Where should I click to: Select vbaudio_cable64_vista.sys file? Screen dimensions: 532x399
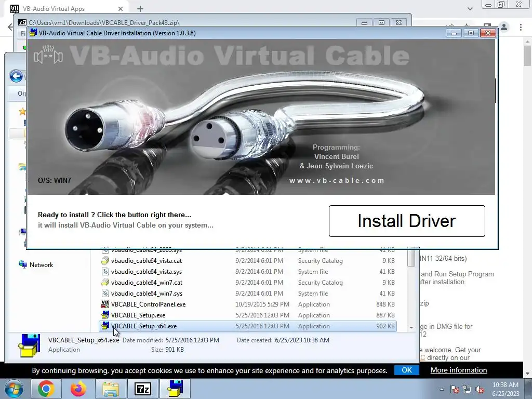[x=248, y=272]
